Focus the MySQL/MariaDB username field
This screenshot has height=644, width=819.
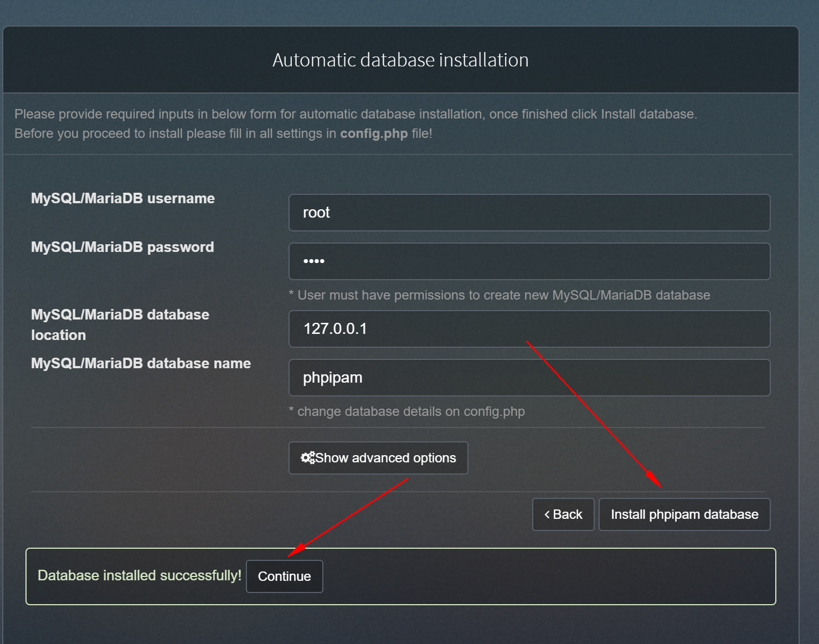point(529,213)
